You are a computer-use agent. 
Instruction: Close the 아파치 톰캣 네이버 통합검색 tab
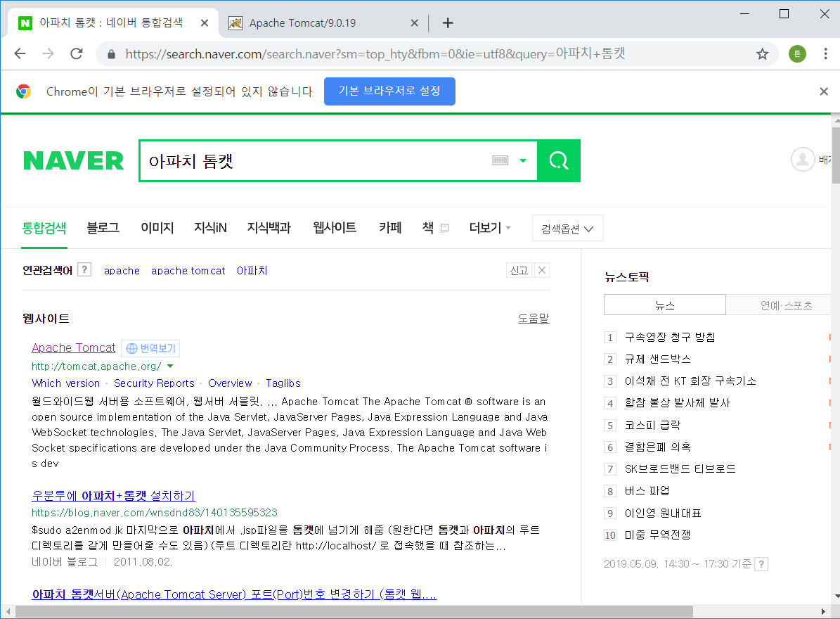pyautogui.click(x=204, y=23)
